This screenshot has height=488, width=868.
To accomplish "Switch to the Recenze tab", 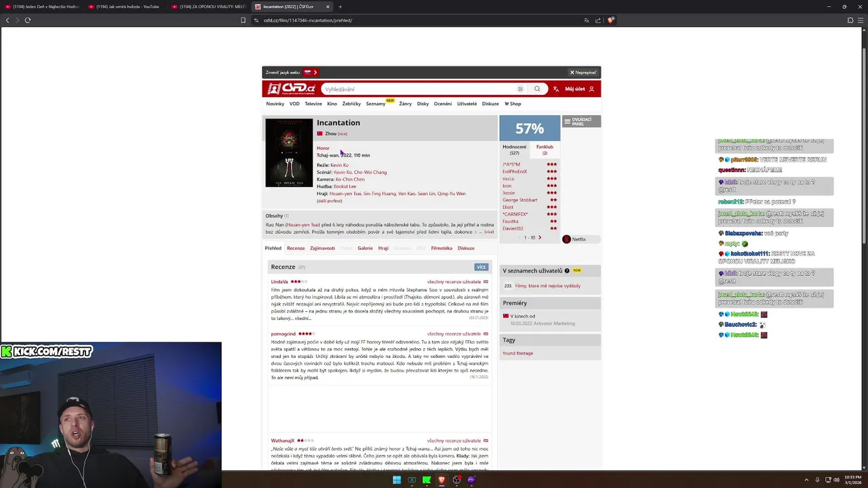I will (x=296, y=248).
